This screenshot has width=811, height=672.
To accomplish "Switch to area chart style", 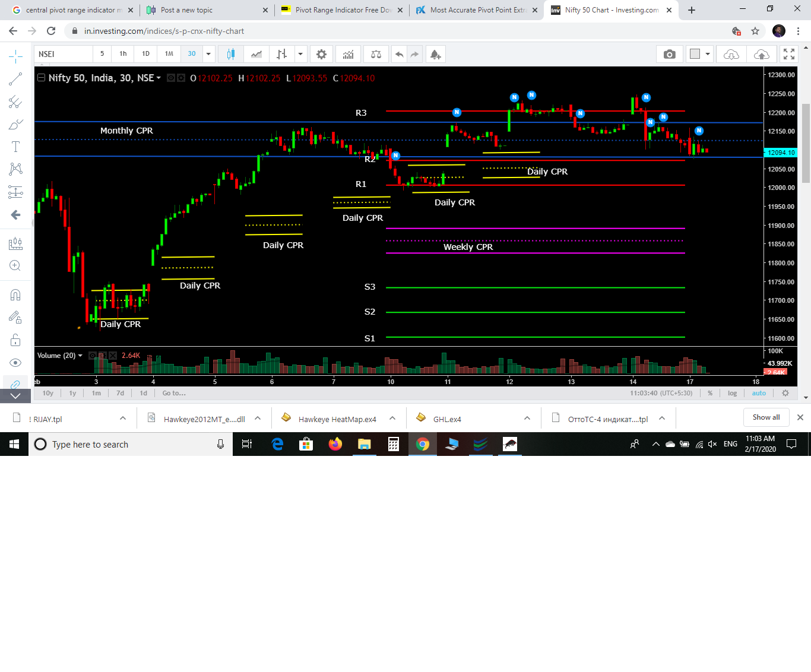I will click(x=256, y=54).
